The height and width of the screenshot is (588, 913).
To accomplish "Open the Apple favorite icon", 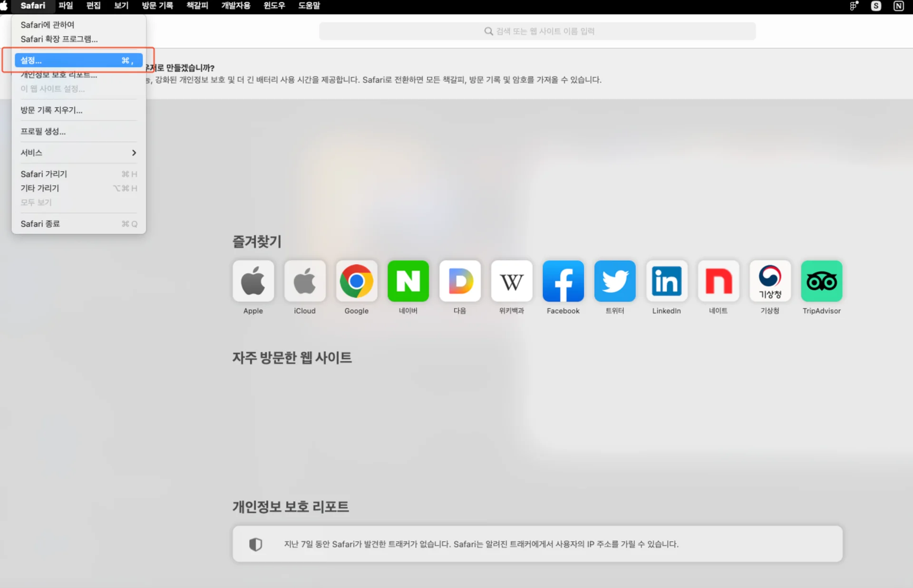I will pyautogui.click(x=253, y=281).
